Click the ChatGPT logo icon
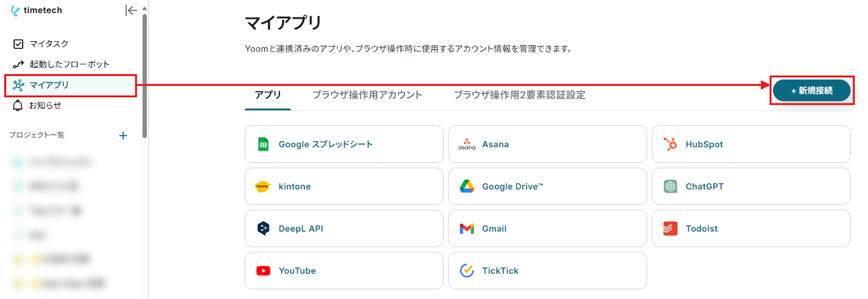Viewport: 868px width, 299px height. pyautogui.click(x=670, y=187)
